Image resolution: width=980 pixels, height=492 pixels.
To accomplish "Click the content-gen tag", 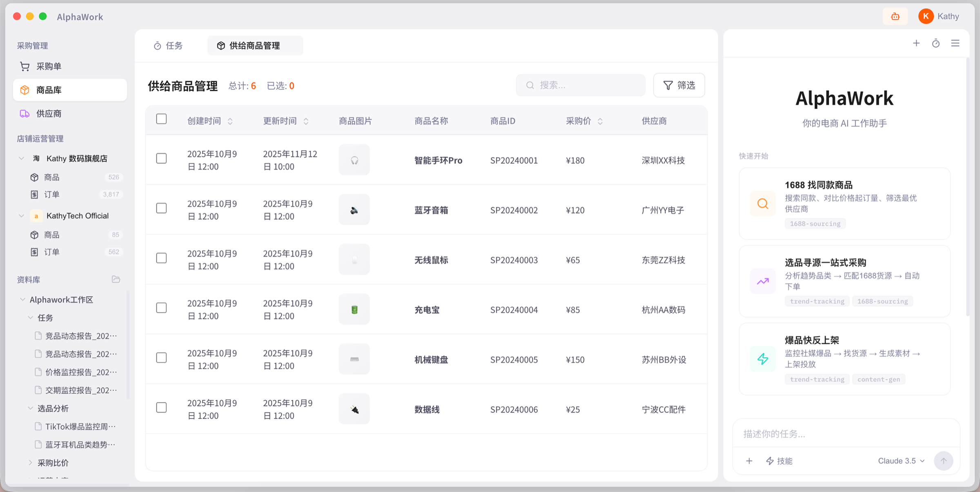I will (878, 379).
